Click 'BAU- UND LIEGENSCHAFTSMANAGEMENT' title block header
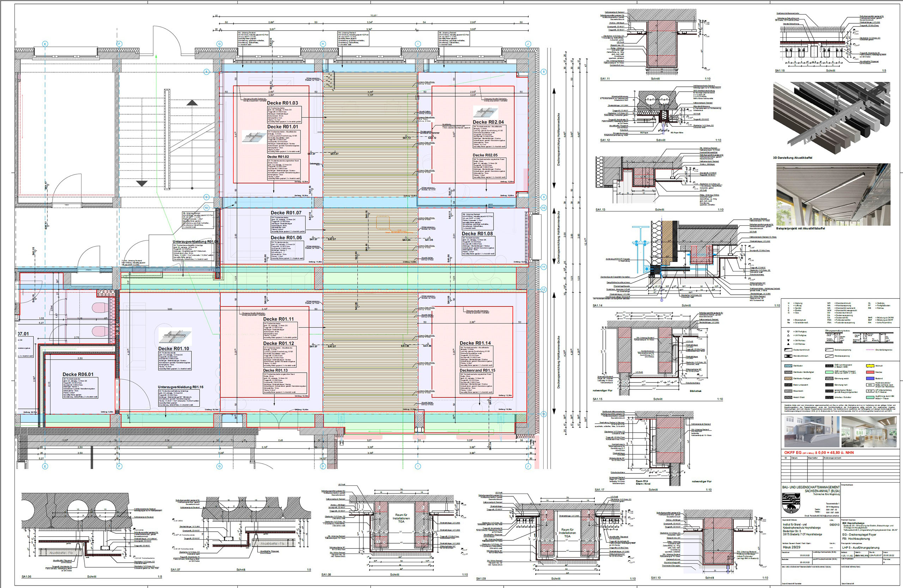903x588 pixels. click(811, 488)
